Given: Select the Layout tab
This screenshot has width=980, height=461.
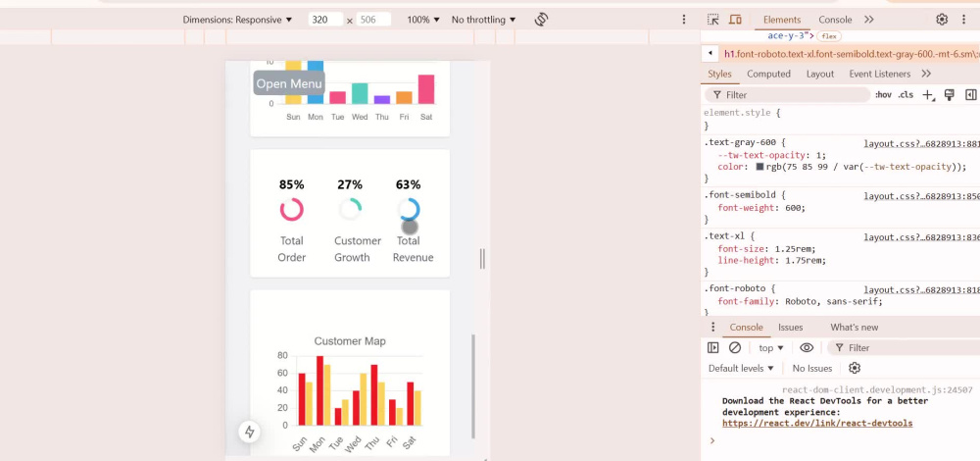Looking at the screenshot, I should click(820, 74).
